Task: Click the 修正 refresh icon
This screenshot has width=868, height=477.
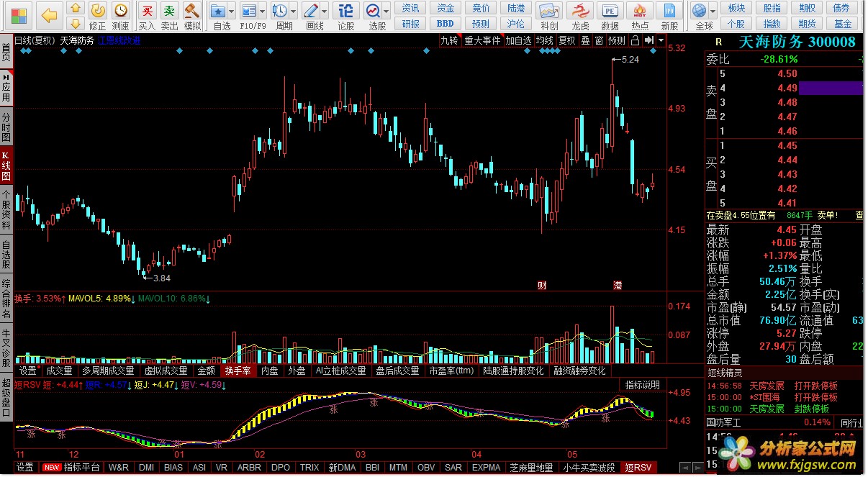Action: coord(98,10)
